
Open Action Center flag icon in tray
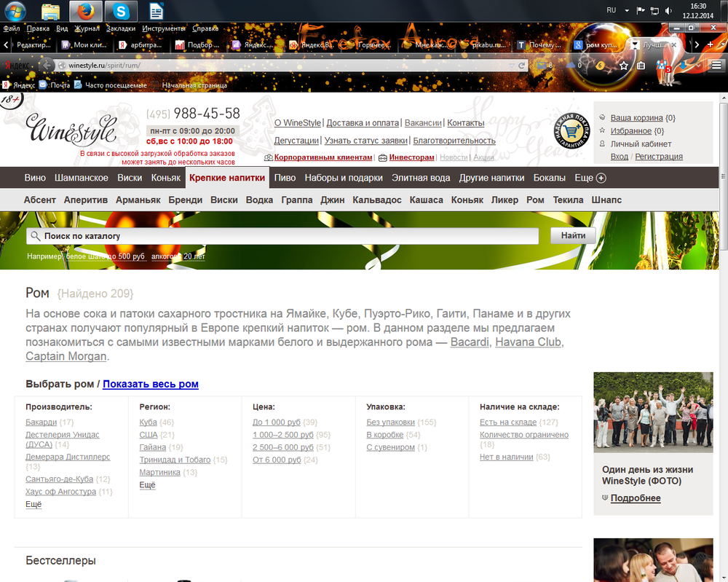click(x=641, y=11)
